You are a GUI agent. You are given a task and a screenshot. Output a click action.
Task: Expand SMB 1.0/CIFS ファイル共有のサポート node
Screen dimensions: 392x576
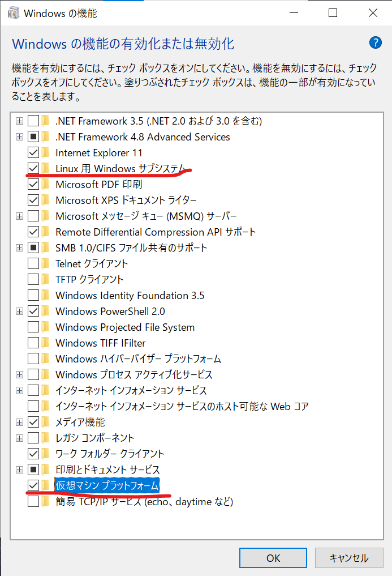pos(19,248)
